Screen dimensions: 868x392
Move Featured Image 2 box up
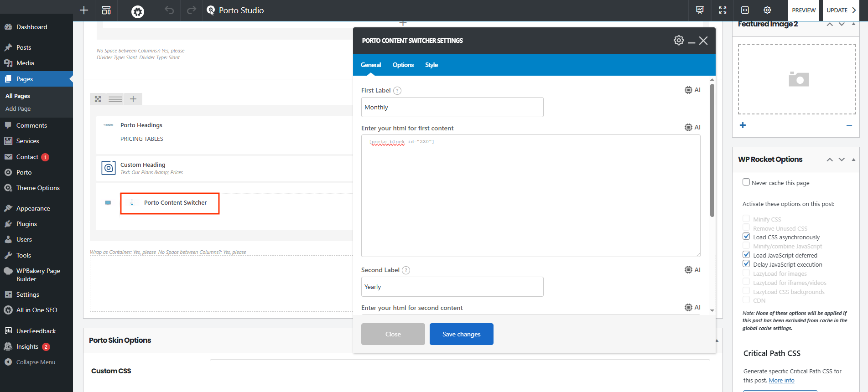click(x=830, y=24)
